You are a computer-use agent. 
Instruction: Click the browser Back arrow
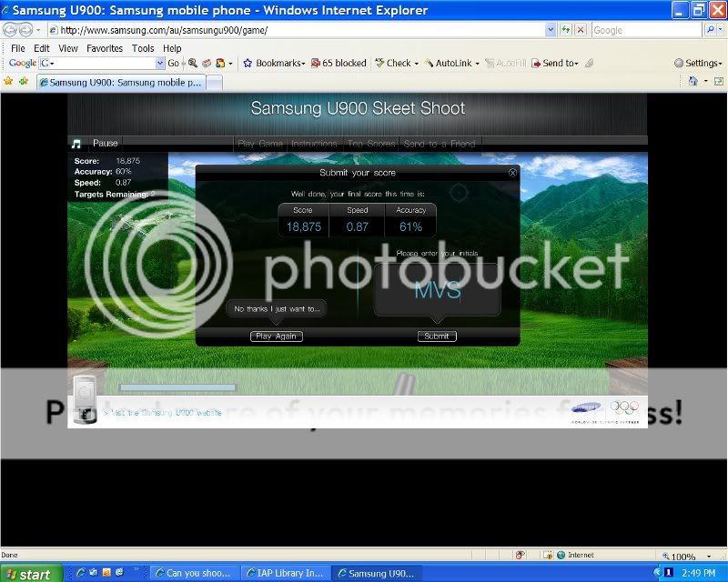pos(10,30)
